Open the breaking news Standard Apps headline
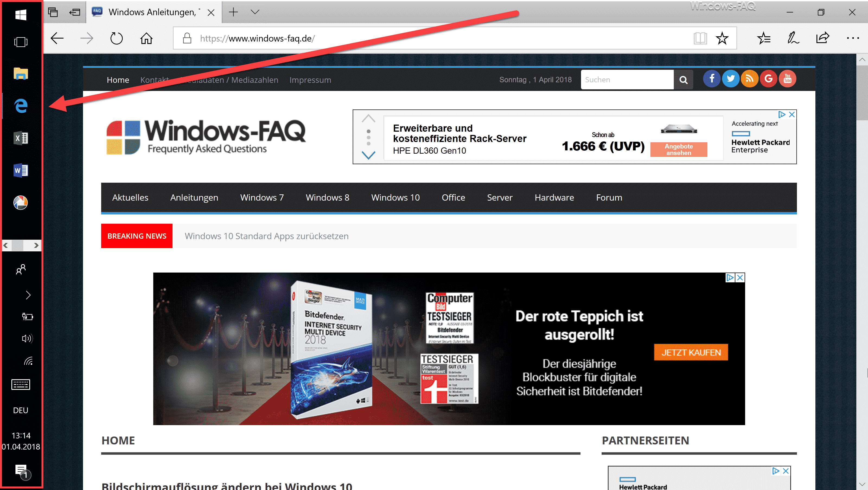Viewport: 868px width, 490px height. pos(267,236)
